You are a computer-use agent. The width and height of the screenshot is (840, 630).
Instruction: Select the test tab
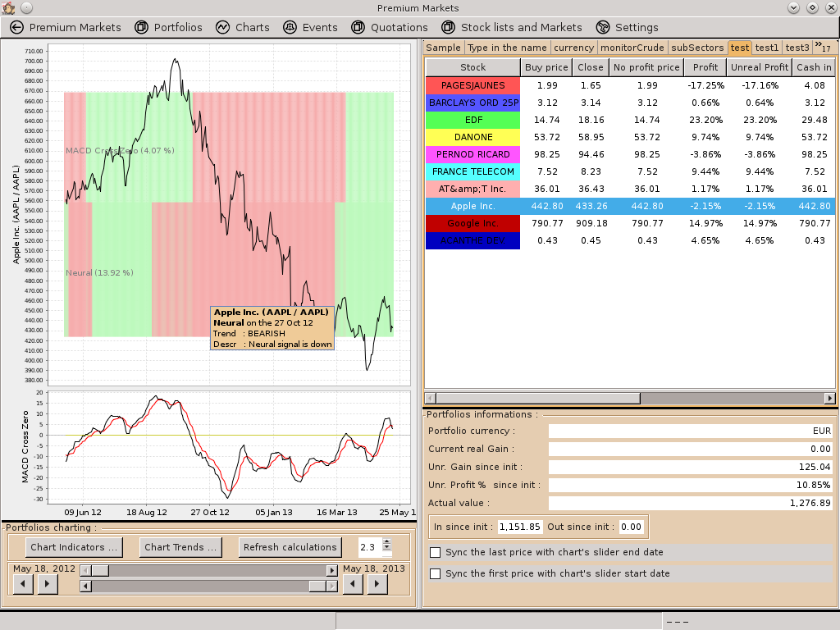(740, 48)
